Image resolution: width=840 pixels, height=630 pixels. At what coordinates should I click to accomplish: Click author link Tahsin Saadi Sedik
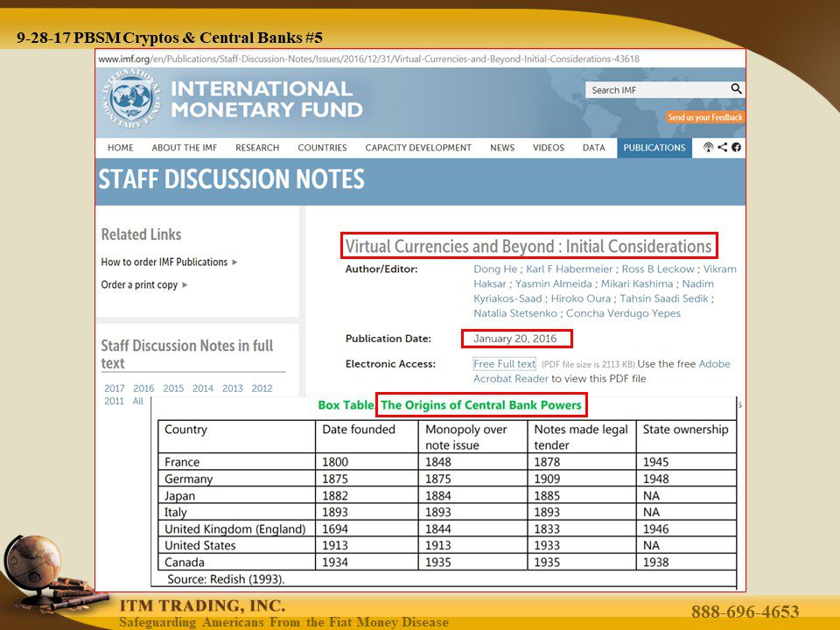pos(664,298)
